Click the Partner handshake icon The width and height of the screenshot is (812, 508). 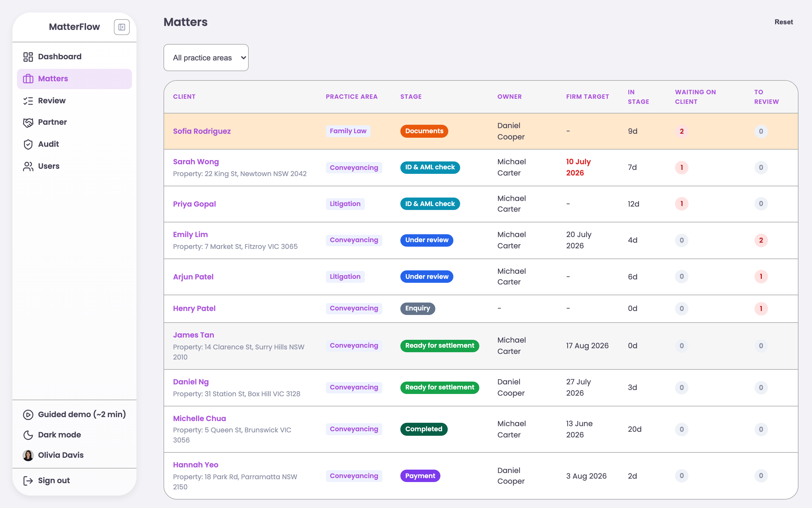point(28,122)
